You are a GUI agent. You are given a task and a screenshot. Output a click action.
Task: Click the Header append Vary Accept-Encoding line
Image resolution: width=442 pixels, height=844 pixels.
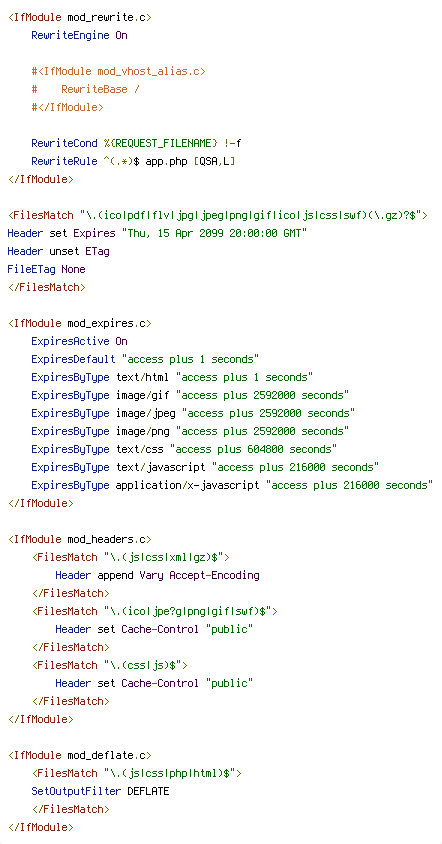tap(157, 575)
